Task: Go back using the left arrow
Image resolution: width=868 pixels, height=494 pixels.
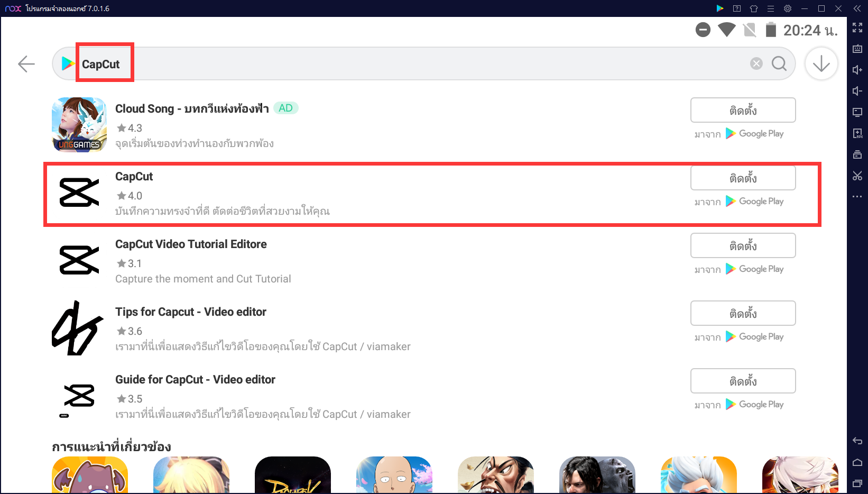Action: (x=26, y=64)
